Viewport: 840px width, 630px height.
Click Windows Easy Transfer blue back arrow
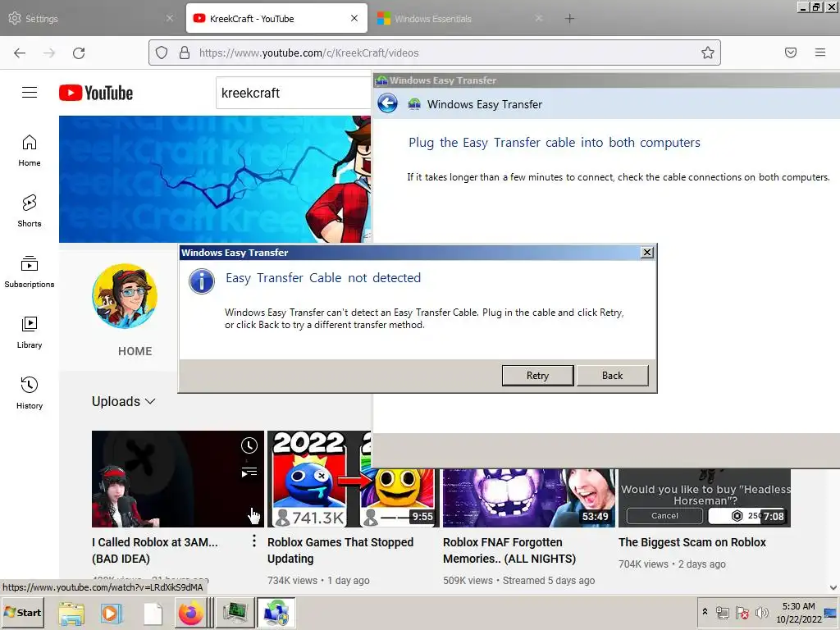click(x=387, y=103)
